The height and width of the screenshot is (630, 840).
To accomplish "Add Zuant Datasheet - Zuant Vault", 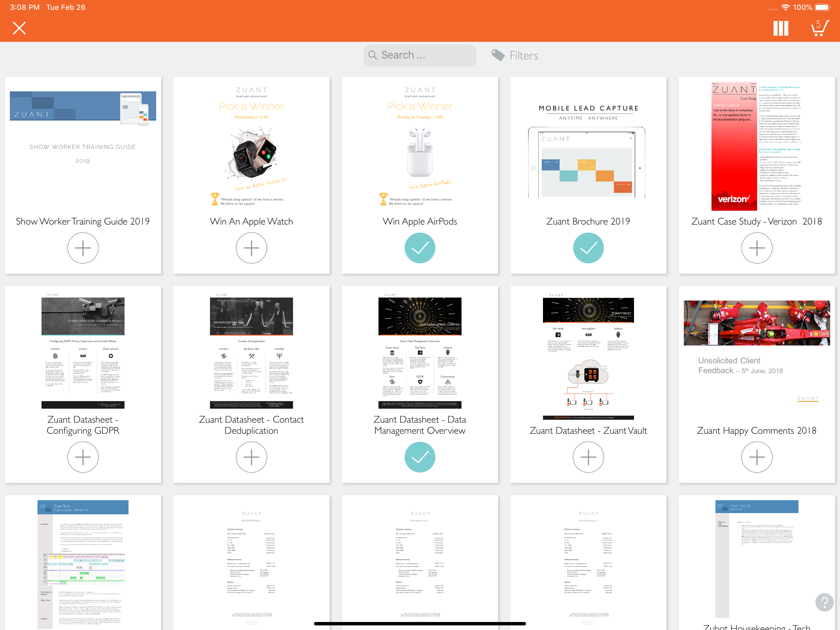I will pyautogui.click(x=588, y=457).
